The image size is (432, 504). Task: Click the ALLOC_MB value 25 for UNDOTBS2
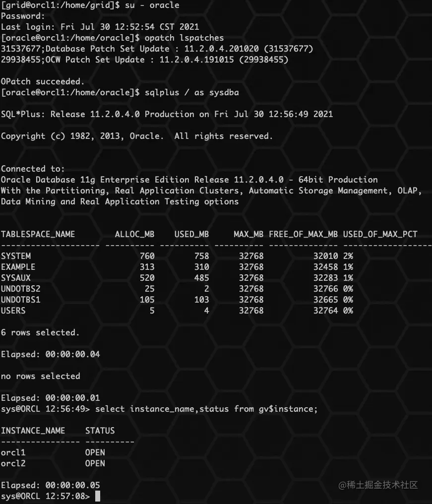(x=149, y=289)
